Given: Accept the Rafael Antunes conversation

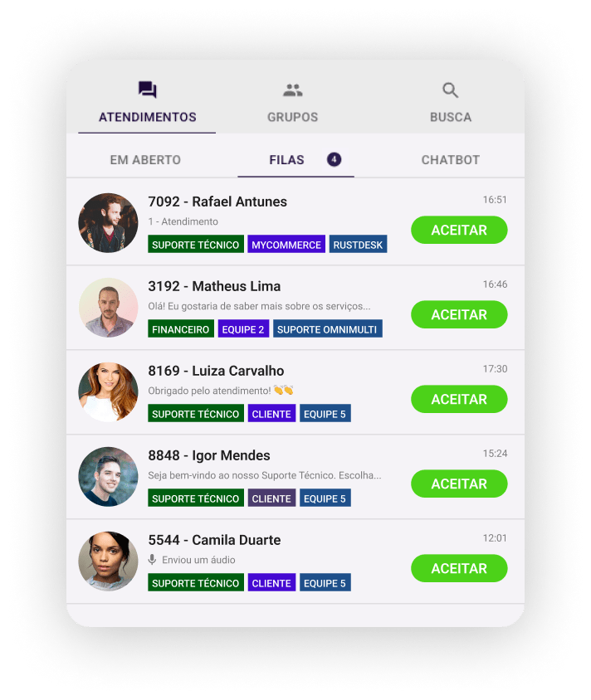Looking at the screenshot, I should click(x=459, y=230).
